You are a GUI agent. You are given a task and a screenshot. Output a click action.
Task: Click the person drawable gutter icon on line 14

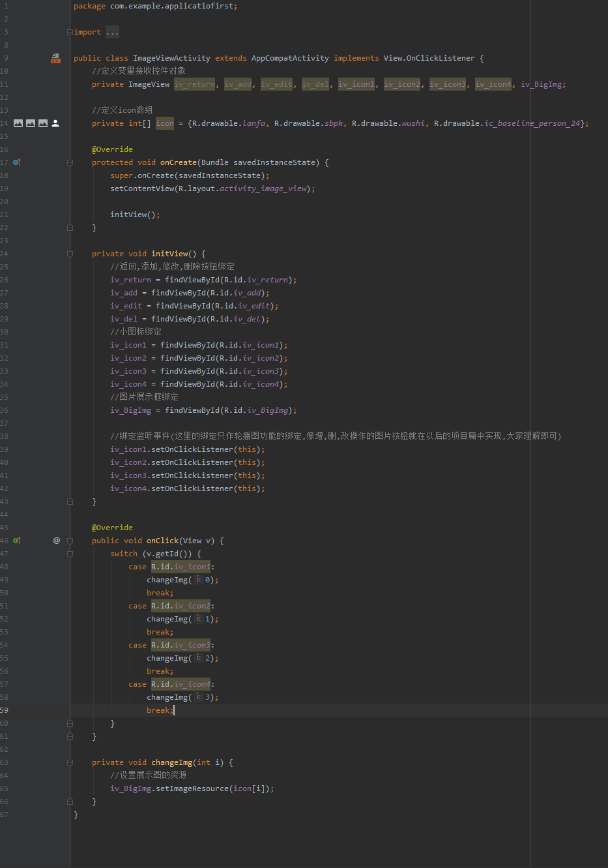[x=55, y=123]
